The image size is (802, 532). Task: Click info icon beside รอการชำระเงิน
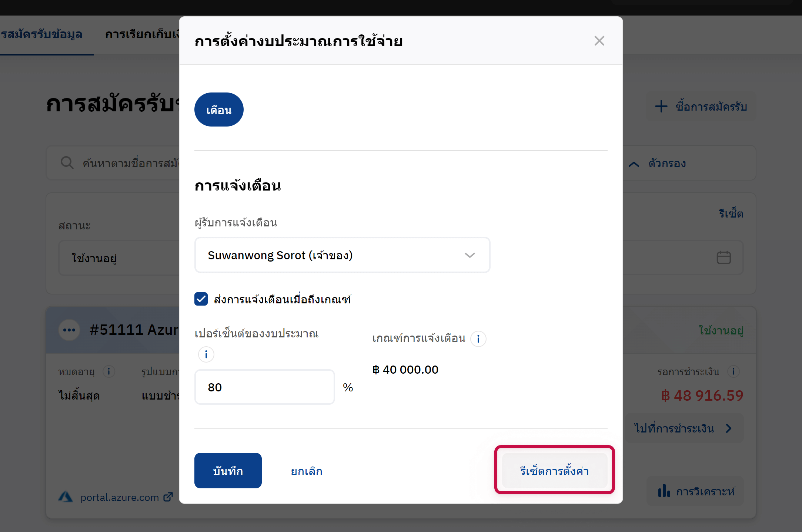pyautogui.click(x=733, y=371)
